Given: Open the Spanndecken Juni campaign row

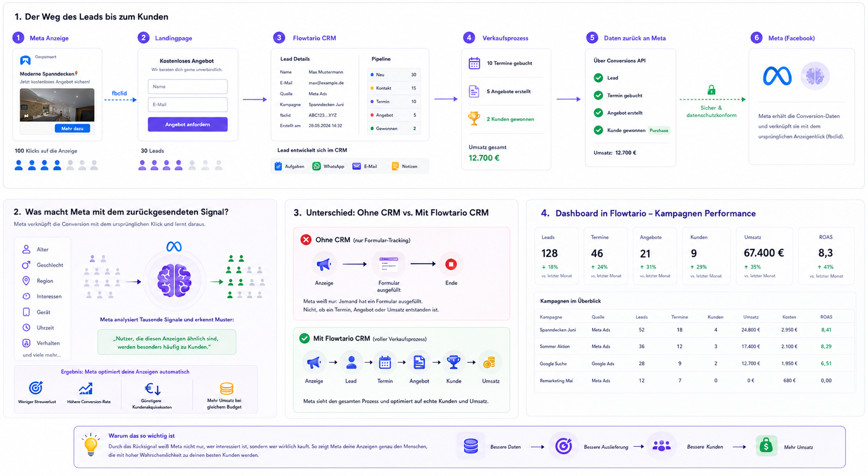Looking at the screenshot, I should point(695,330).
